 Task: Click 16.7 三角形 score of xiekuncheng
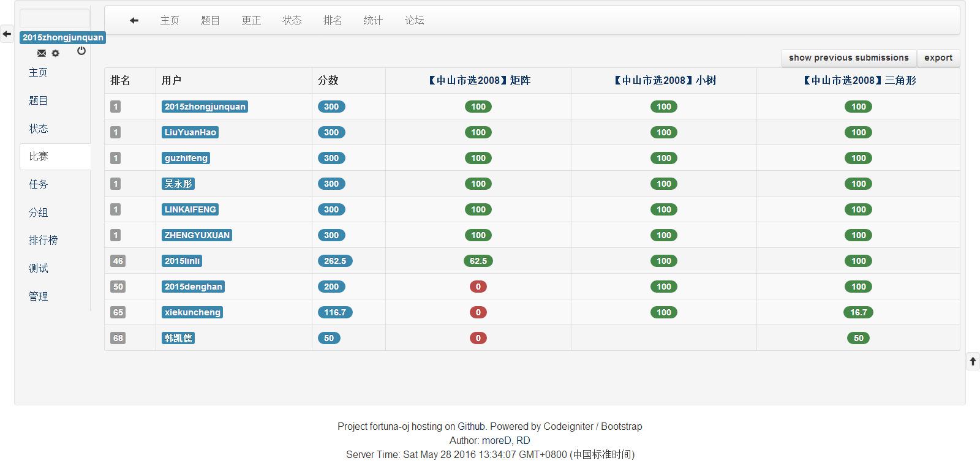859,312
